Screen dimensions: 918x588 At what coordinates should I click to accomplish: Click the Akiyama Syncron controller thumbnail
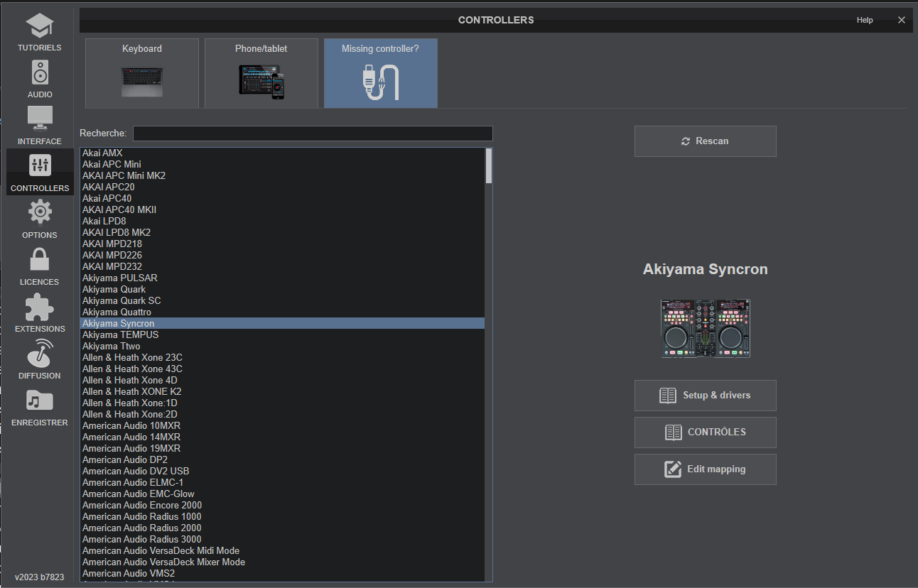pyautogui.click(x=706, y=328)
